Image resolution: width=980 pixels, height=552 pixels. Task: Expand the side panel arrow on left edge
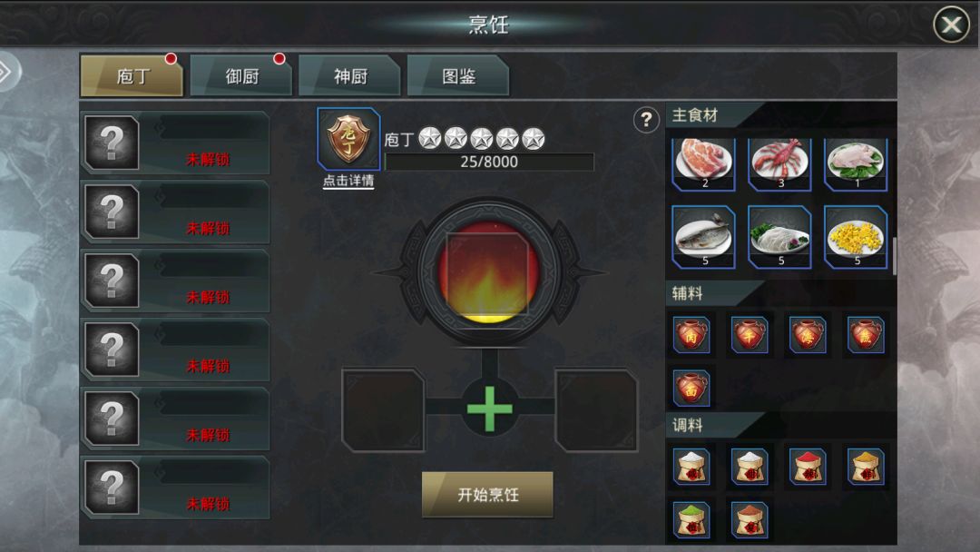coord(7,72)
